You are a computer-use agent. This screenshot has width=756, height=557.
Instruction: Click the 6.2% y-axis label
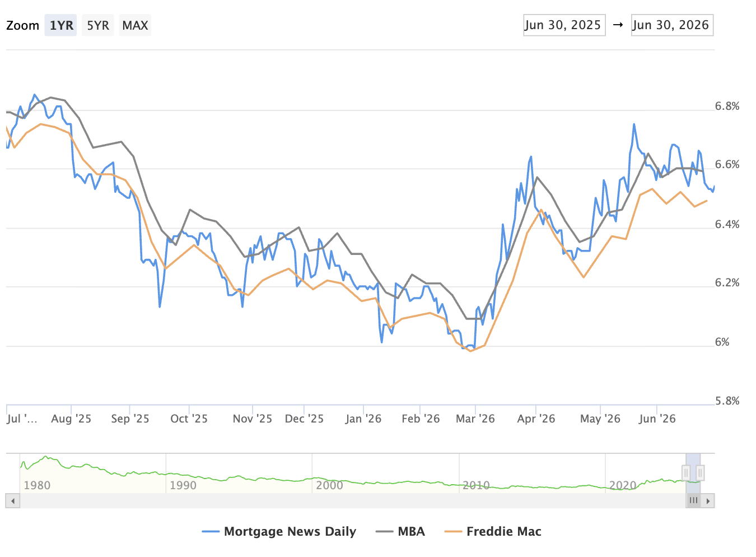click(x=727, y=283)
